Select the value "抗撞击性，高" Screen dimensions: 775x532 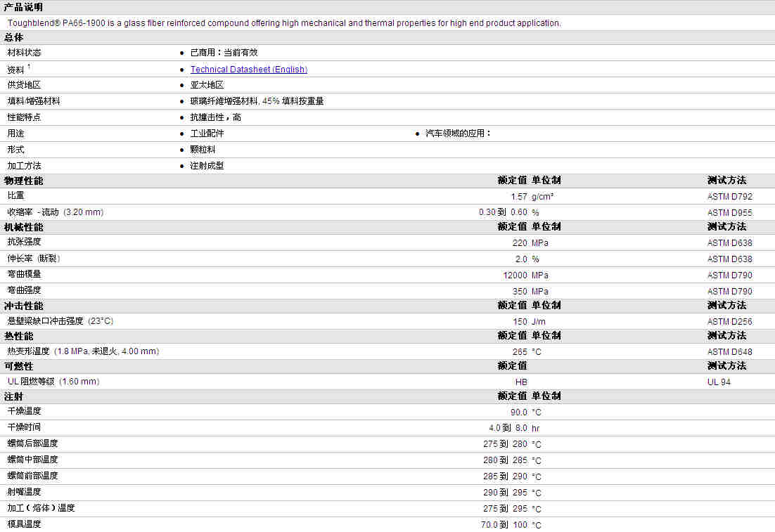click(x=215, y=117)
